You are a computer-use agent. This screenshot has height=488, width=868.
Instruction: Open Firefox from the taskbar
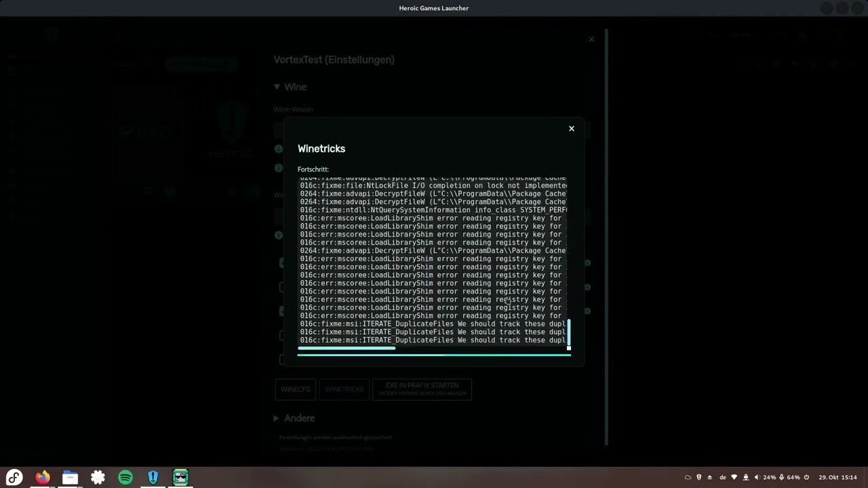43,477
